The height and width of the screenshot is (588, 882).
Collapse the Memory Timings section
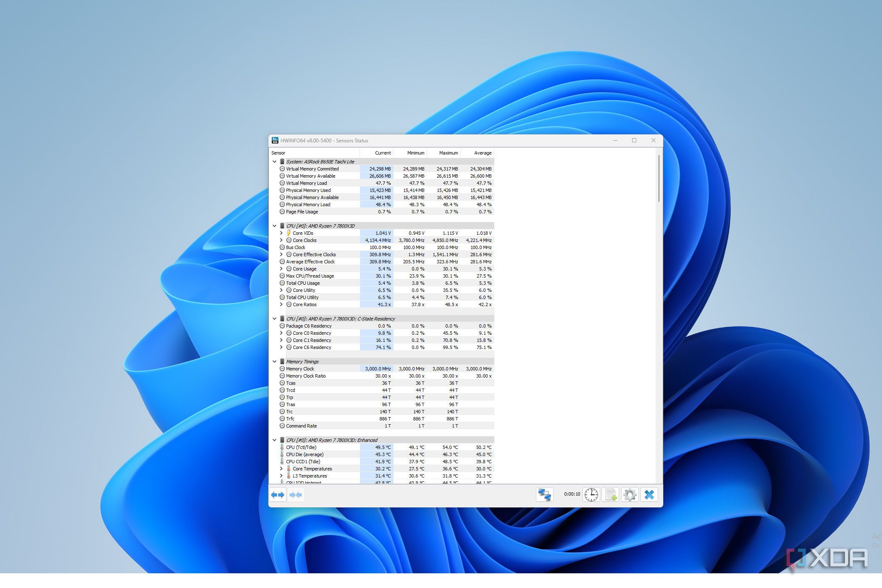[x=274, y=361]
